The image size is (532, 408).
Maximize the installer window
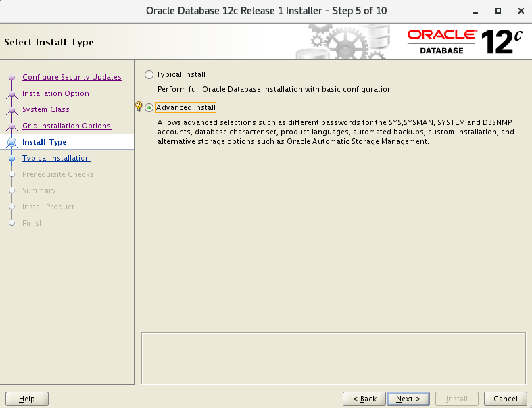click(x=498, y=11)
